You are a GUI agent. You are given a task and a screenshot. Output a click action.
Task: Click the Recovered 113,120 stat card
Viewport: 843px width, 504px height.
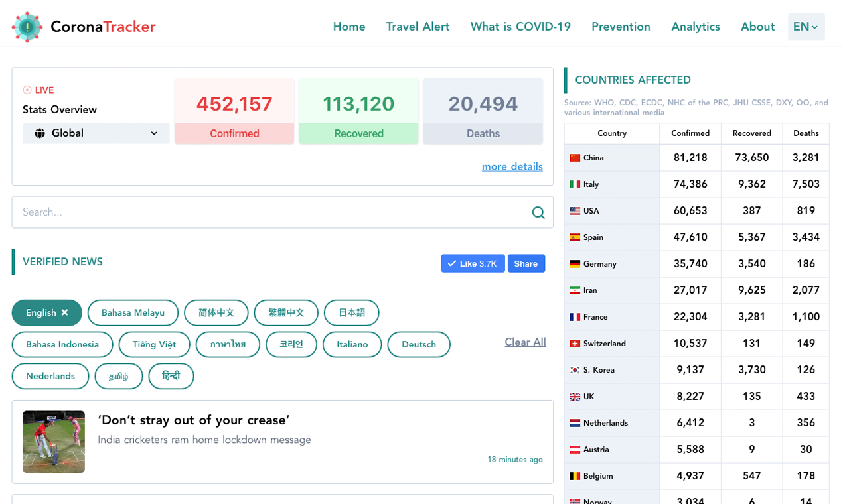tap(358, 111)
